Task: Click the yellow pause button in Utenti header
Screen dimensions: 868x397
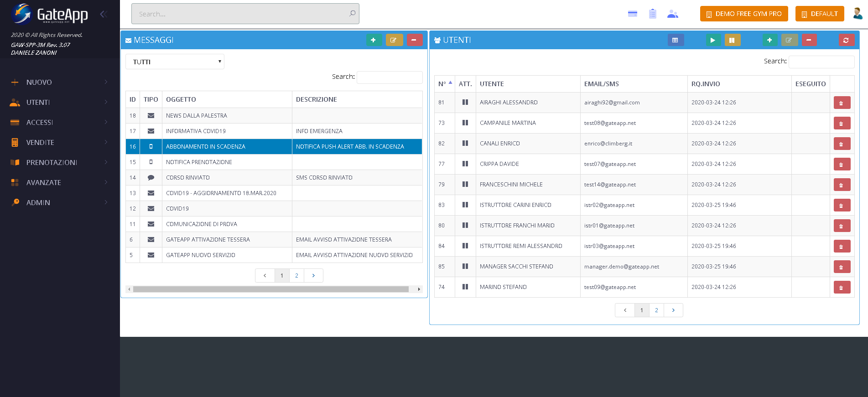Action: [x=732, y=40]
